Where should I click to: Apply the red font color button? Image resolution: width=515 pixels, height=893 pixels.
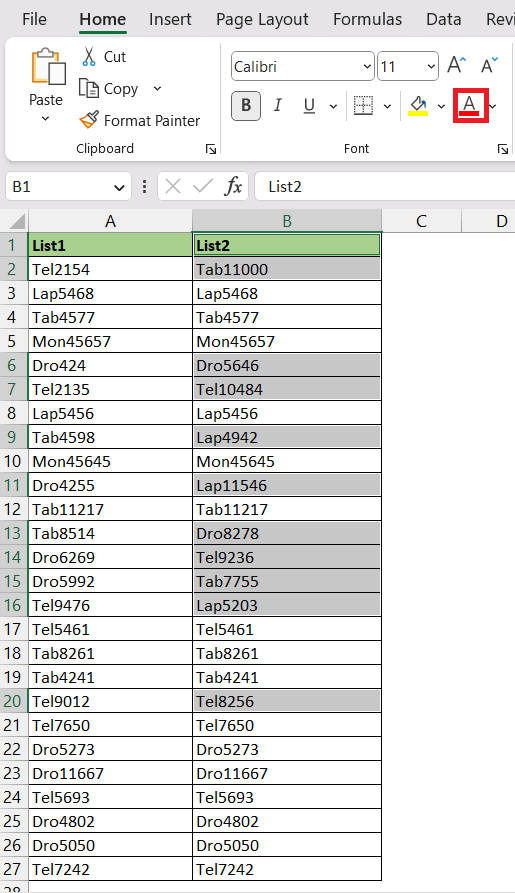pyautogui.click(x=470, y=105)
